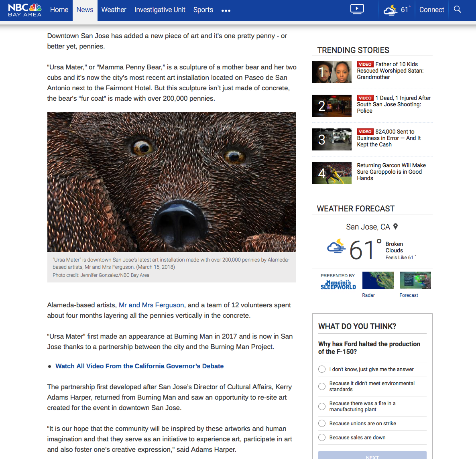Click the location pin next to San Jose, CA

[x=395, y=226]
